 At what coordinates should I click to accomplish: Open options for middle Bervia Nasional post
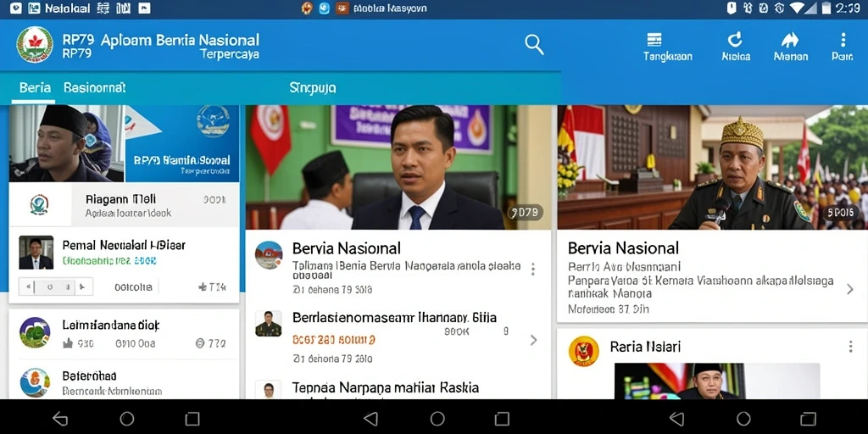[532, 270]
